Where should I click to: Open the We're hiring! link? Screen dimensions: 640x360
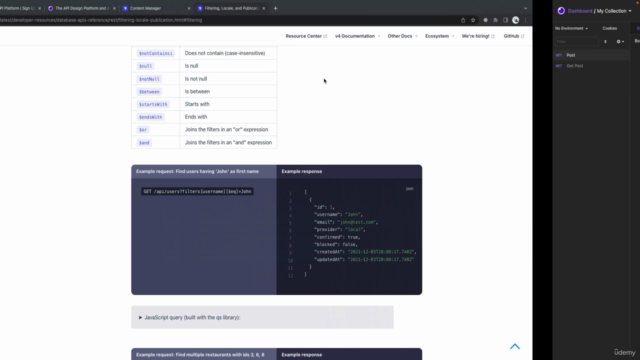point(478,36)
